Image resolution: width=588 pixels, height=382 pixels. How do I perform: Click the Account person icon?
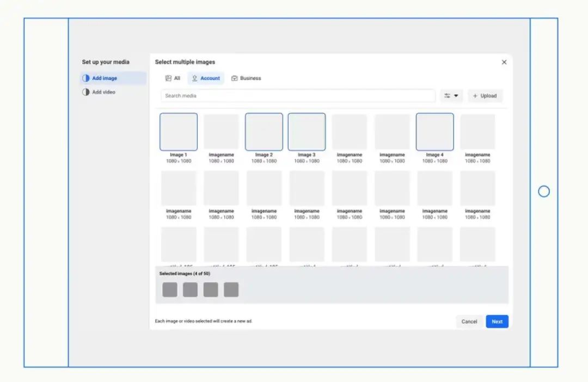point(194,78)
